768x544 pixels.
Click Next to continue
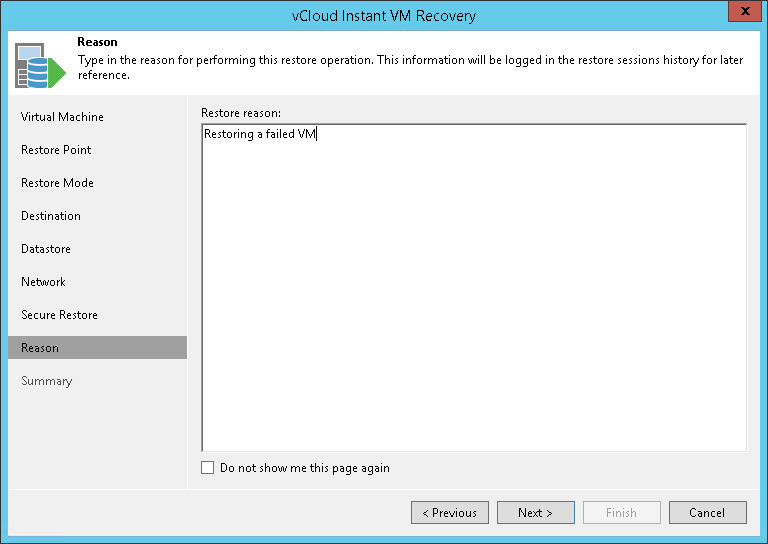point(535,513)
